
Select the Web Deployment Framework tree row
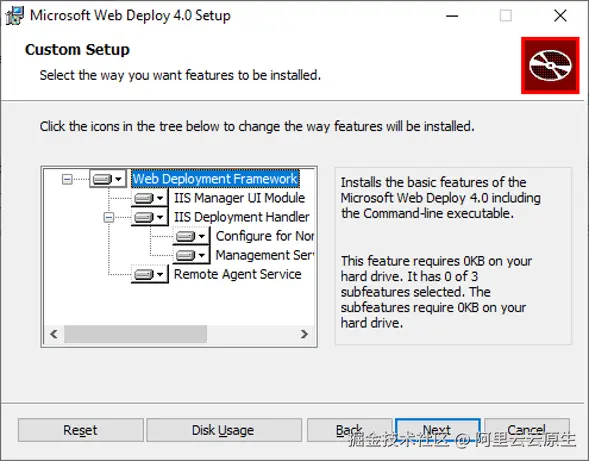(215, 179)
